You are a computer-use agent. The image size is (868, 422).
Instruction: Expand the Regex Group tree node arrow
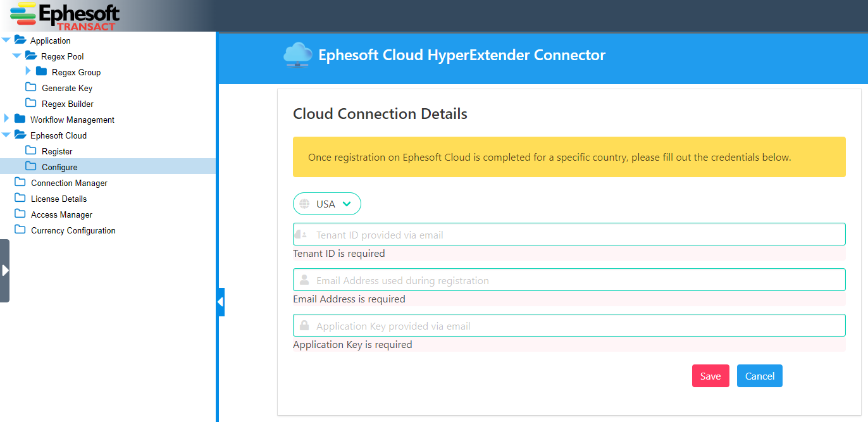pyautogui.click(x=28, y=71)
